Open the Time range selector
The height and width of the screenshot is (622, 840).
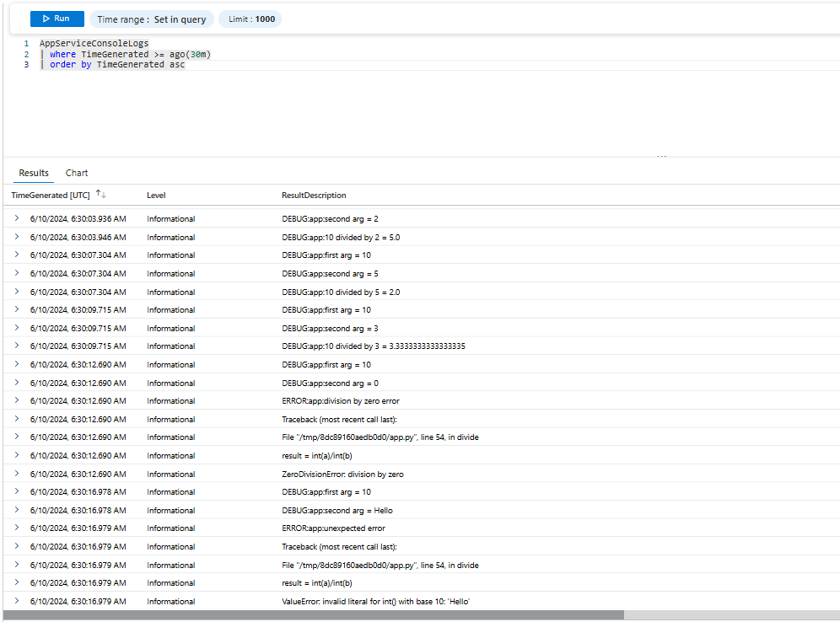(151, 18)
